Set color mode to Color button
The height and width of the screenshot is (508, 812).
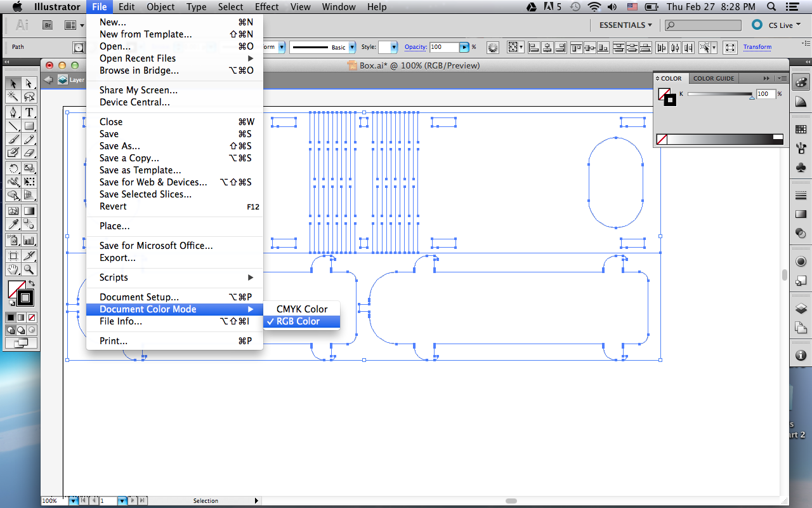[11, 317]
